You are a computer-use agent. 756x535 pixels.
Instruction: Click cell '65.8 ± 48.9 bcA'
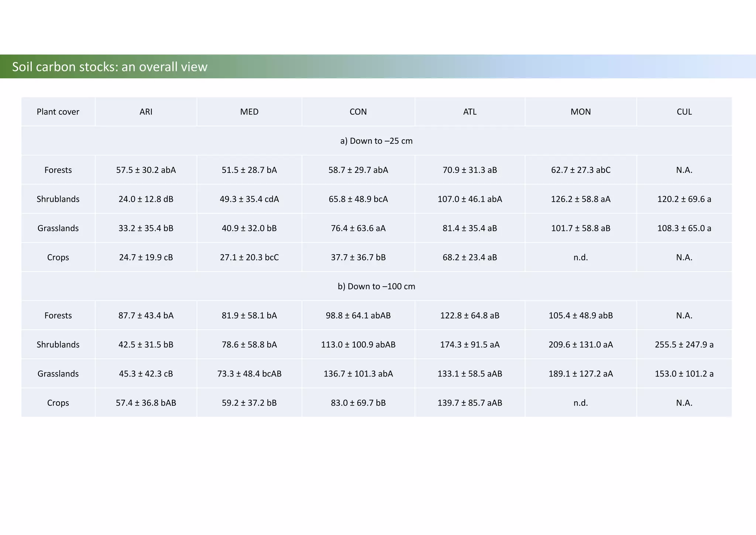358,199
